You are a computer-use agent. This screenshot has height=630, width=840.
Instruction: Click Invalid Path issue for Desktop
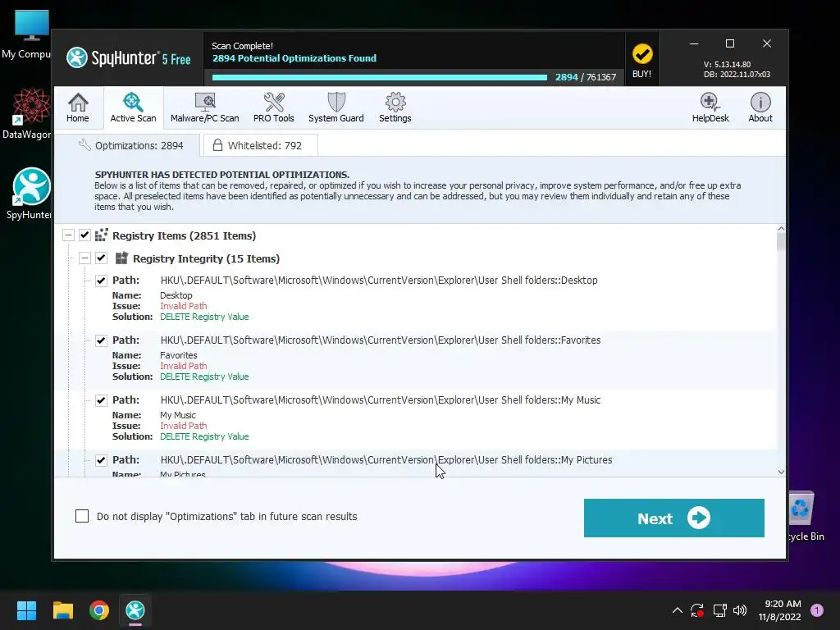click(183, 306)
